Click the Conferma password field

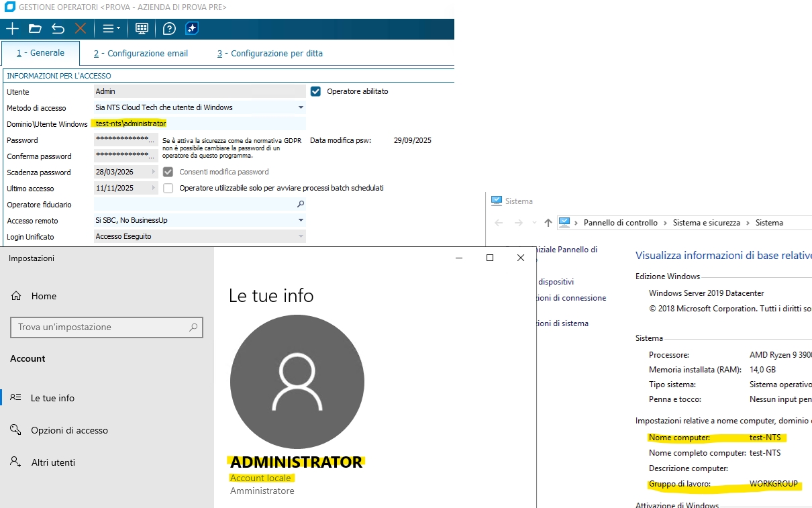pos(126,156)
